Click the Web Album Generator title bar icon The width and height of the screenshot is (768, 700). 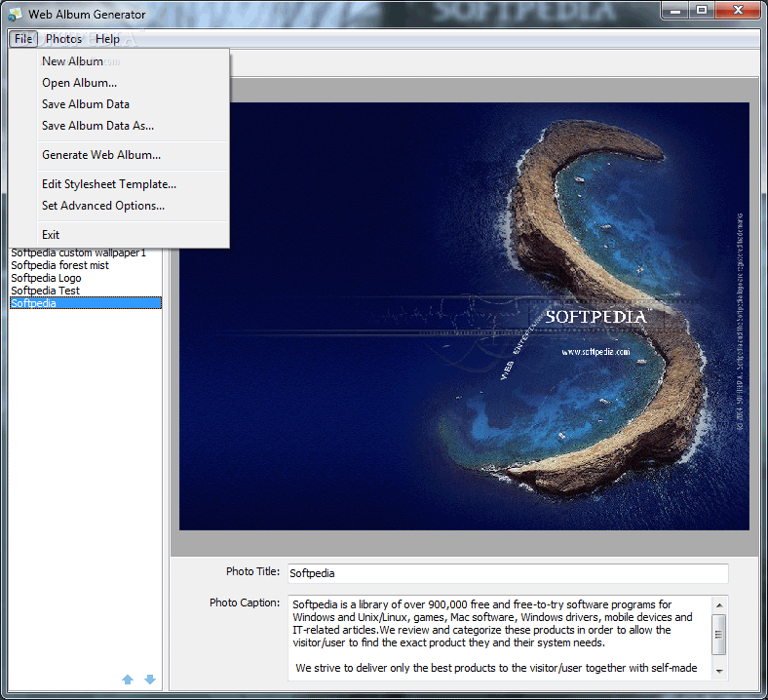(16, 15)
